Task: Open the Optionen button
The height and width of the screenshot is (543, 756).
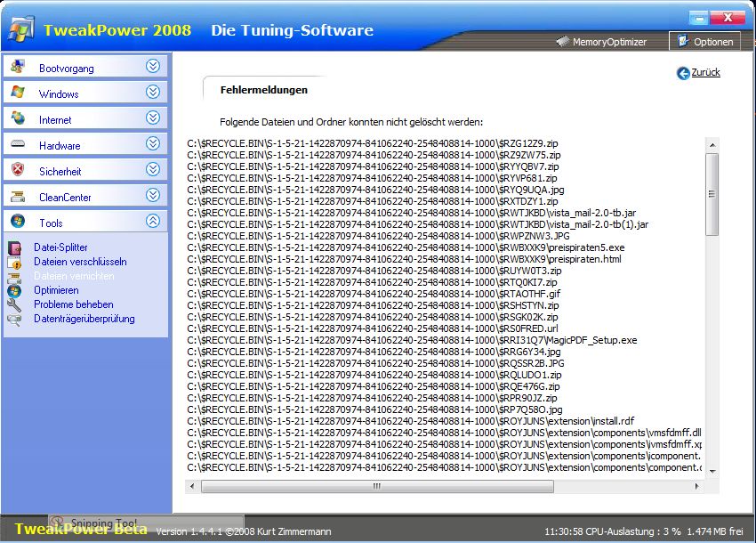Action: (704, 42)
